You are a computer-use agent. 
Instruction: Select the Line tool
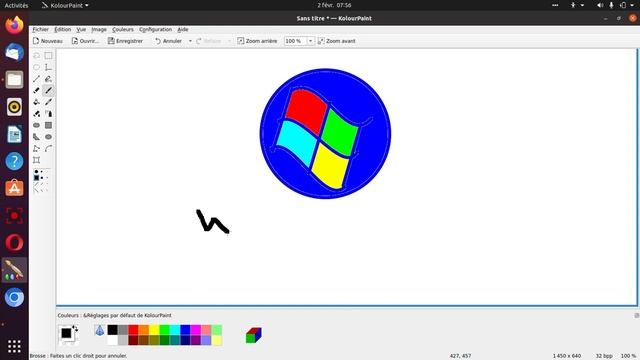click(x=37, y=79)
